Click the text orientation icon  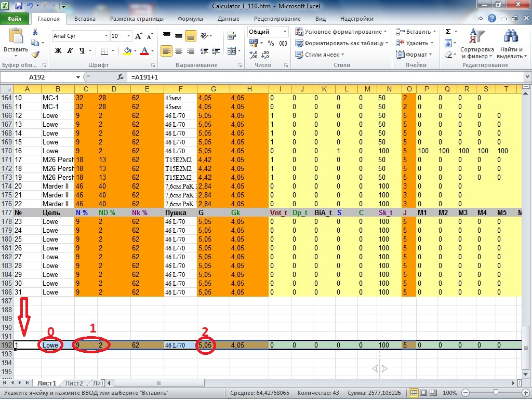click(x=205, y=35)
